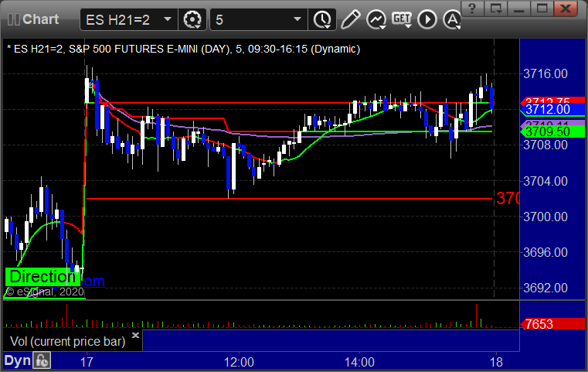Click the 3708.00 price scale label
The width and height of the screenshot is (588, 372).
pos(546,145)
